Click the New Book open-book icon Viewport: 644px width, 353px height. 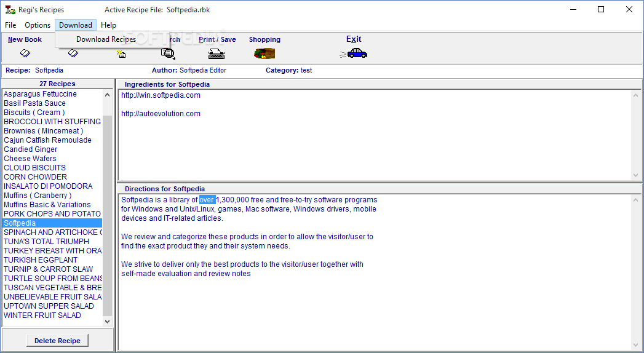point(25,54)
